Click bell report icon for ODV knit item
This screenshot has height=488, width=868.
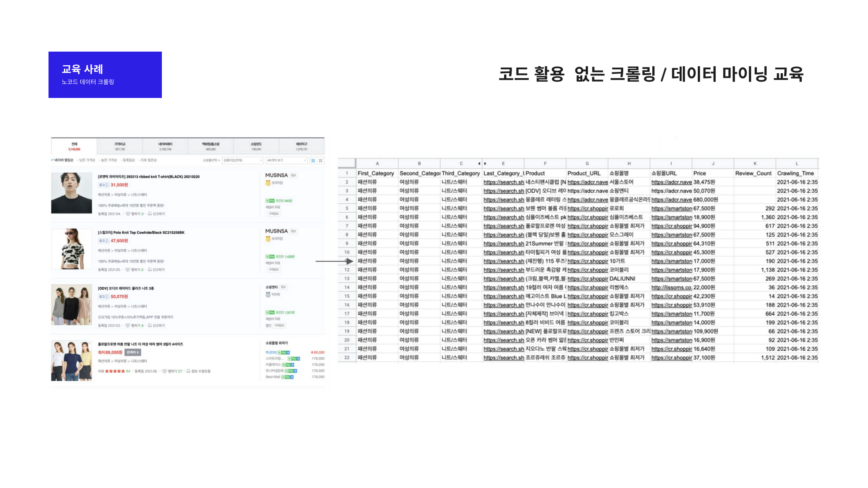150,326
